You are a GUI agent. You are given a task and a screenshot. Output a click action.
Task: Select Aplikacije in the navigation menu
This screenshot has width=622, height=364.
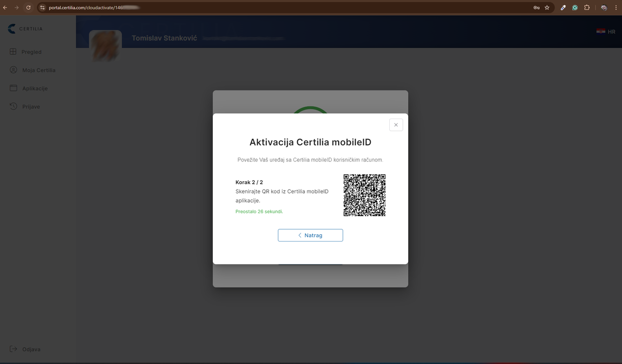click(34, 88)
